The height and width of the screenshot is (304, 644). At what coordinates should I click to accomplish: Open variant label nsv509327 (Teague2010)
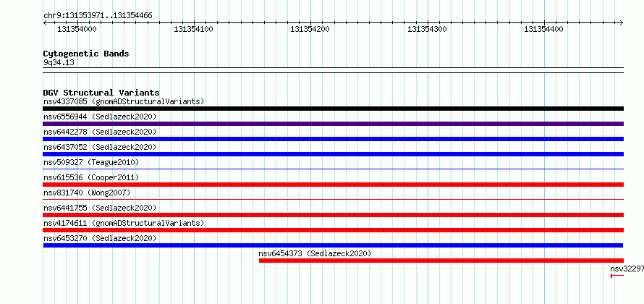91,162
